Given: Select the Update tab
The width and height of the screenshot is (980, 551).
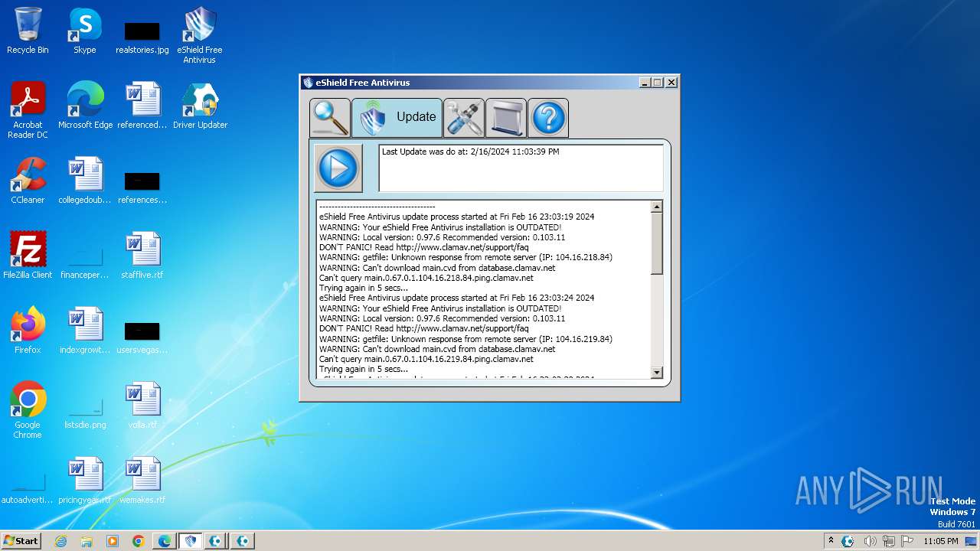Looking at the screenshot, I should [397, 118].
